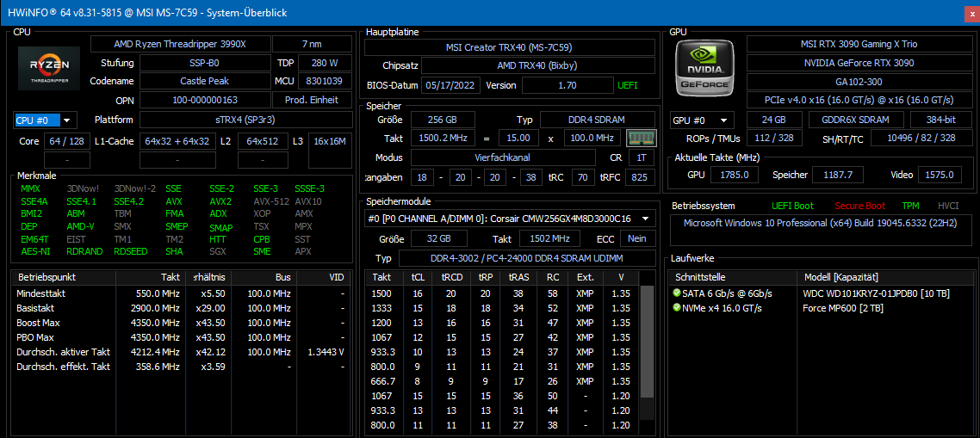Click the AMD TRX40 (Bixby) chipset field

538,65
